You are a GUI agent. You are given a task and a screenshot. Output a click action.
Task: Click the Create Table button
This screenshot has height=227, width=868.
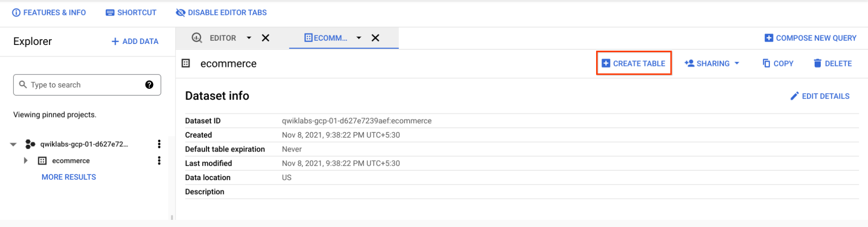(x=633, y=63)
